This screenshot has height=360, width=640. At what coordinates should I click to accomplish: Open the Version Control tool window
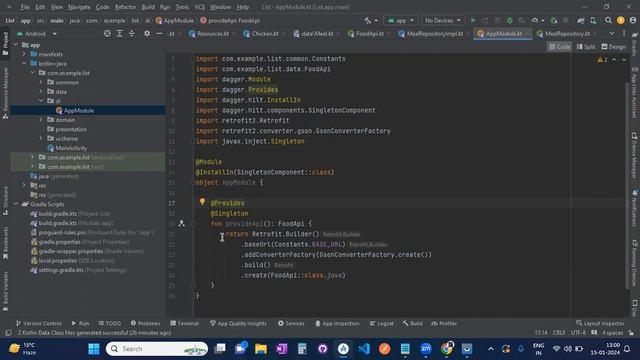point(39,323)
